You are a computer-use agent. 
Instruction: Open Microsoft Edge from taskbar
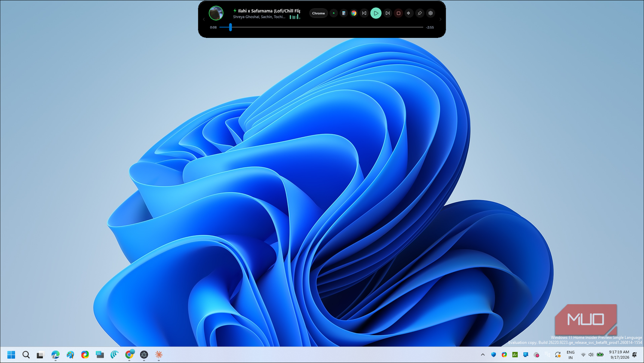tap(55, 354)
